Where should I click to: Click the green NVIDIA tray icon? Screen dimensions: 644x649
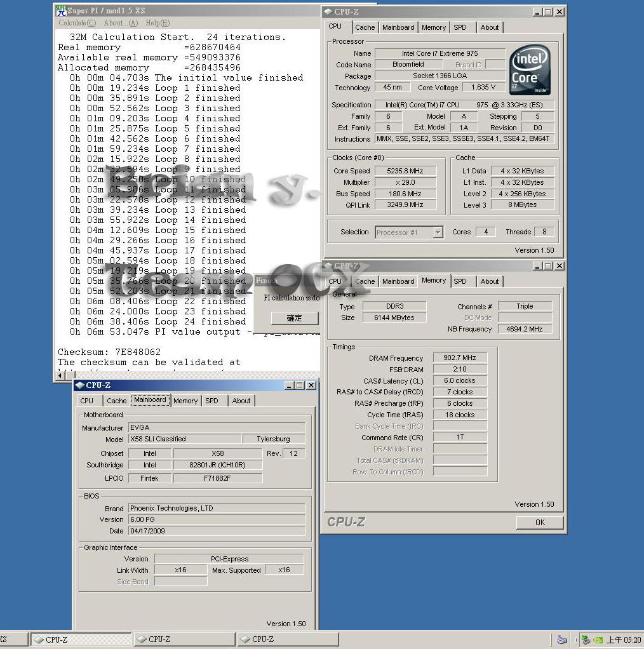pyautogui.click(x=598, y=640)
